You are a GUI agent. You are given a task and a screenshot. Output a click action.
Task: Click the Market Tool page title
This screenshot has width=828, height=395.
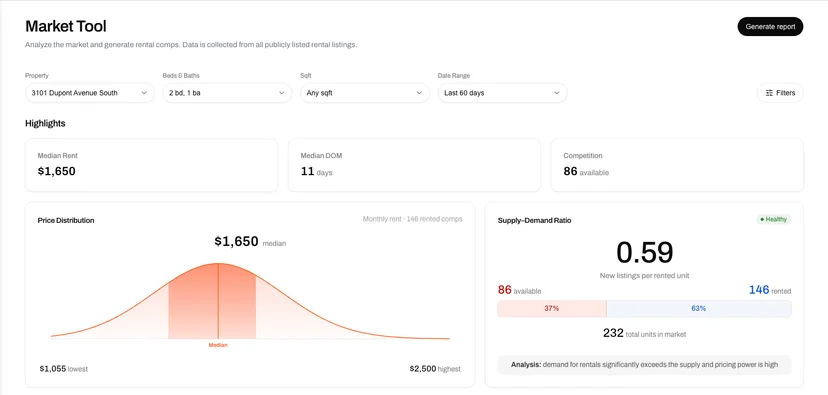click(x=66, y=26)
